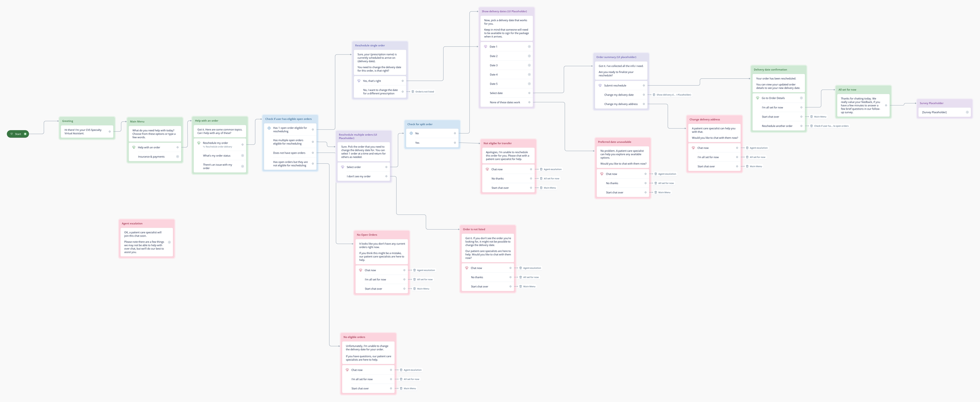This screenshot has height=402, width=980.
Task: Select 'Has multiple open orders eligible' condition row
Action: tap(290, 142)
